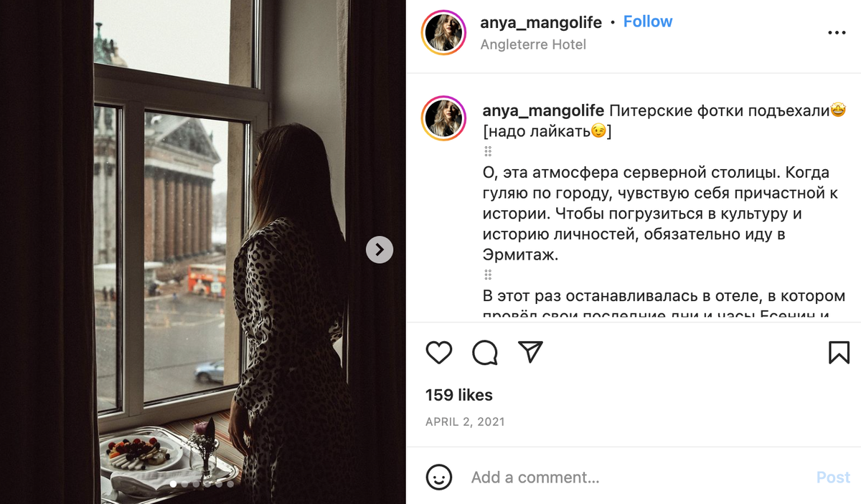Advance to next photo with carousel arrow

[x=380, y=249]
